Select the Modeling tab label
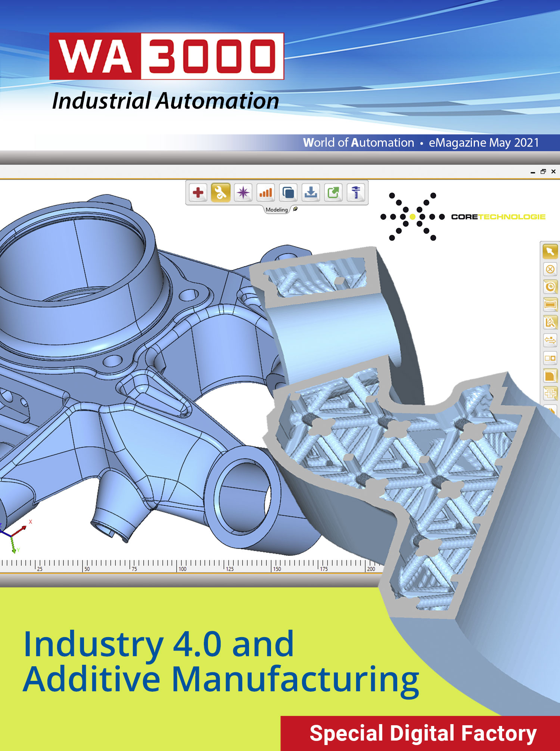560x751 pixels. [x=277, y=210]
